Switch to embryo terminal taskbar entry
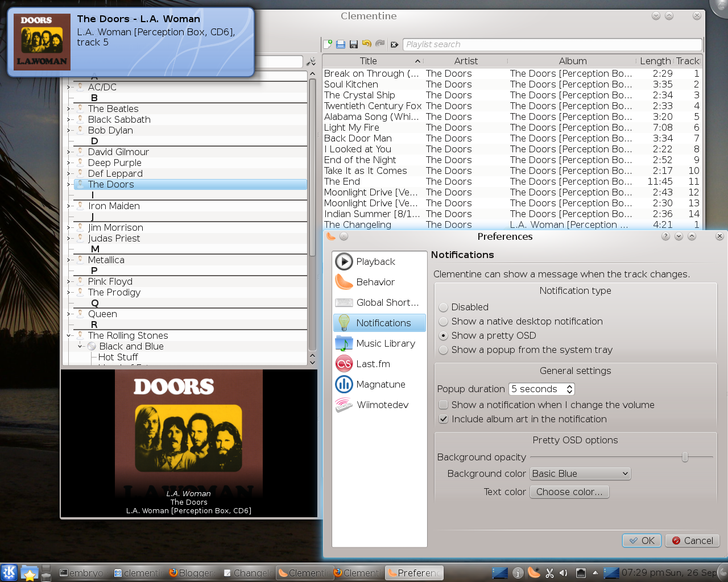The width and height of the screenshot is (728, 582). coord(82,573)
